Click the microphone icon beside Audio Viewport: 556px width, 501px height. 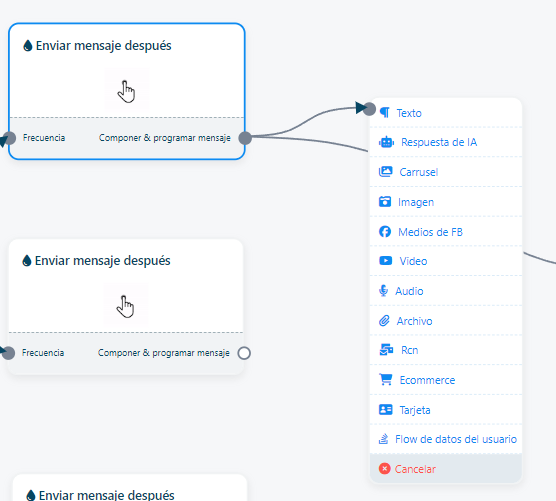pyautogui.click(x=383, y=291)
